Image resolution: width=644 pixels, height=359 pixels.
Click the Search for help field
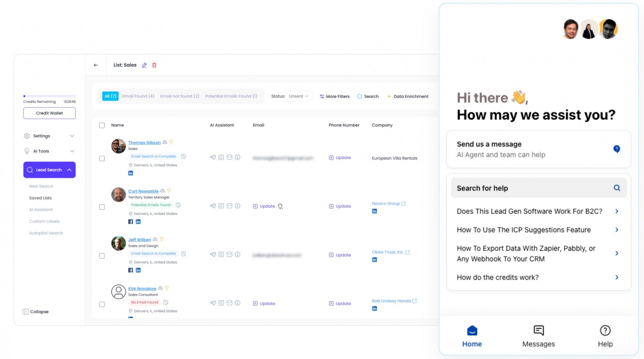click(533, 188)
